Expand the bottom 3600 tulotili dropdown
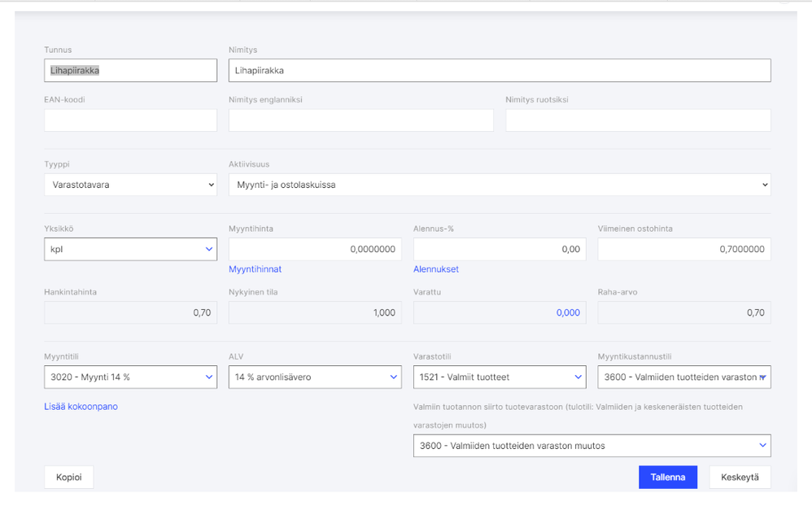The image size is (812, 506). click(592, 446)
